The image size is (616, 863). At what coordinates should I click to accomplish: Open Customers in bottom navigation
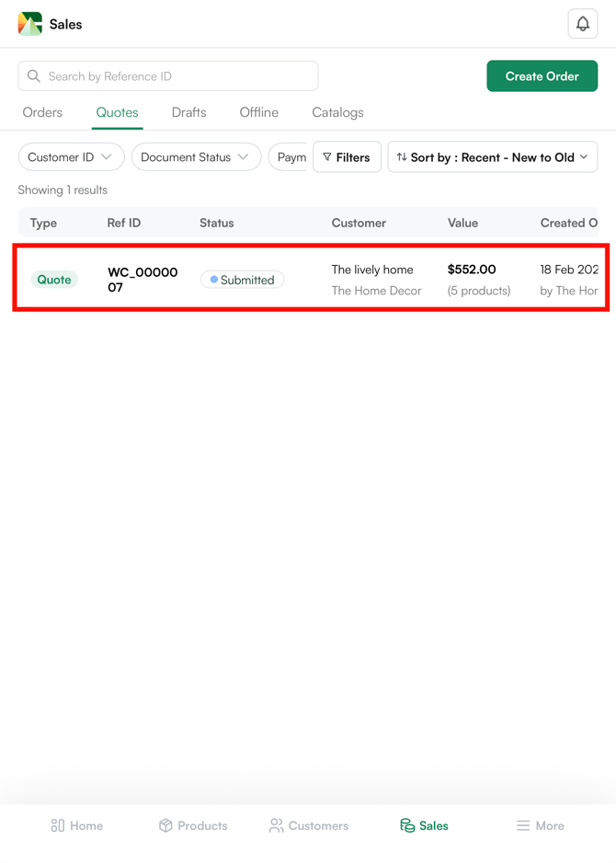309,825
